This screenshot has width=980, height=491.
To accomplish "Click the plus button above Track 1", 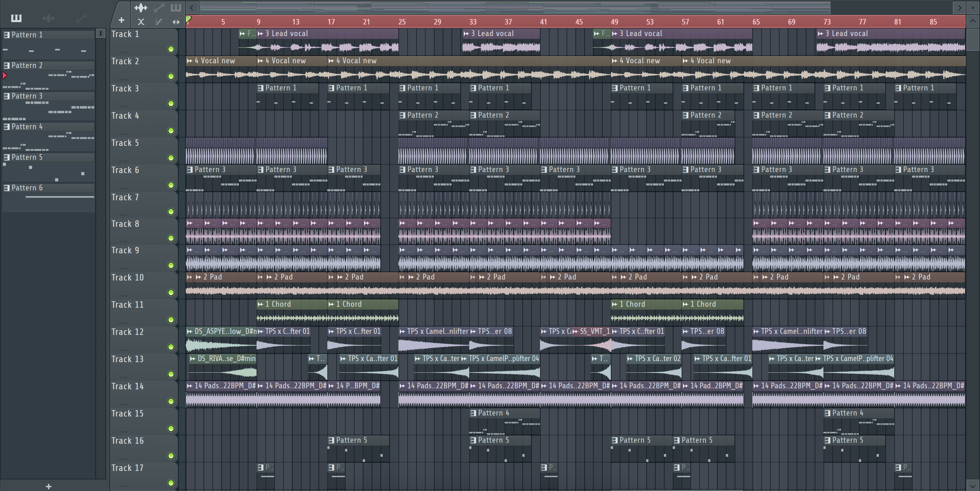I will [121, 20].
